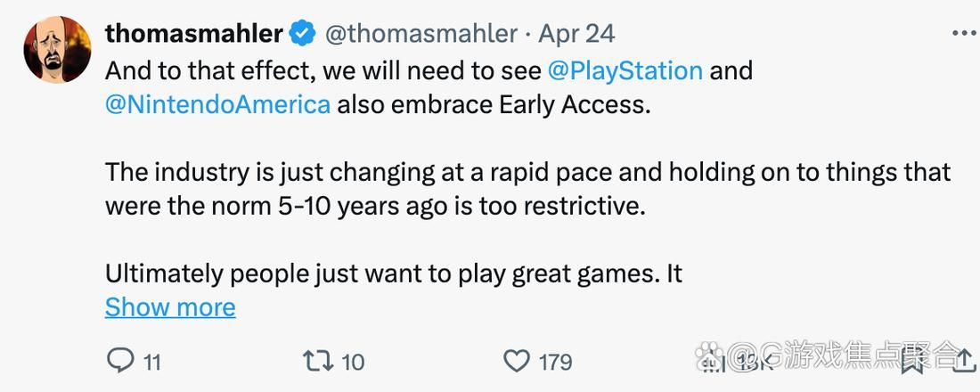Open the three-dot more options menu
The height and width of the screenshot is (392, 980).
pos(964,34)
